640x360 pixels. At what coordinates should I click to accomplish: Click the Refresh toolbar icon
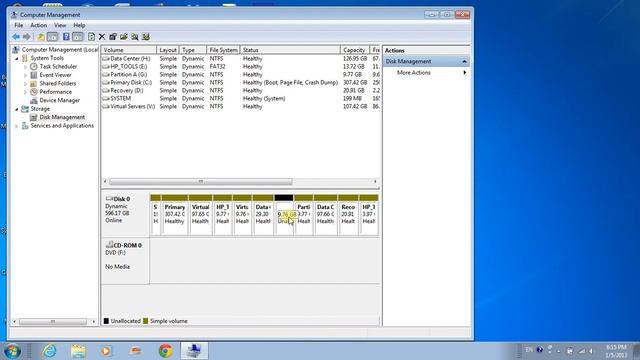coord(91,37)
